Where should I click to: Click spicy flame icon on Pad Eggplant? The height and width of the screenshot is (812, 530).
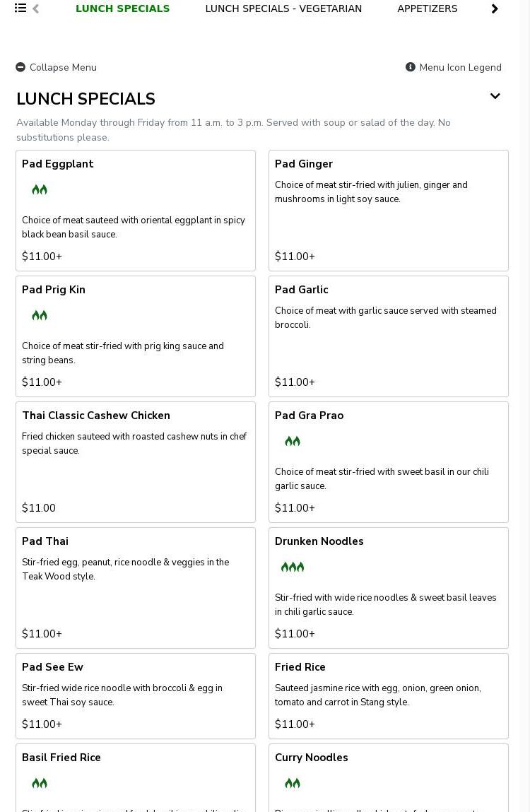click(40, 189)
